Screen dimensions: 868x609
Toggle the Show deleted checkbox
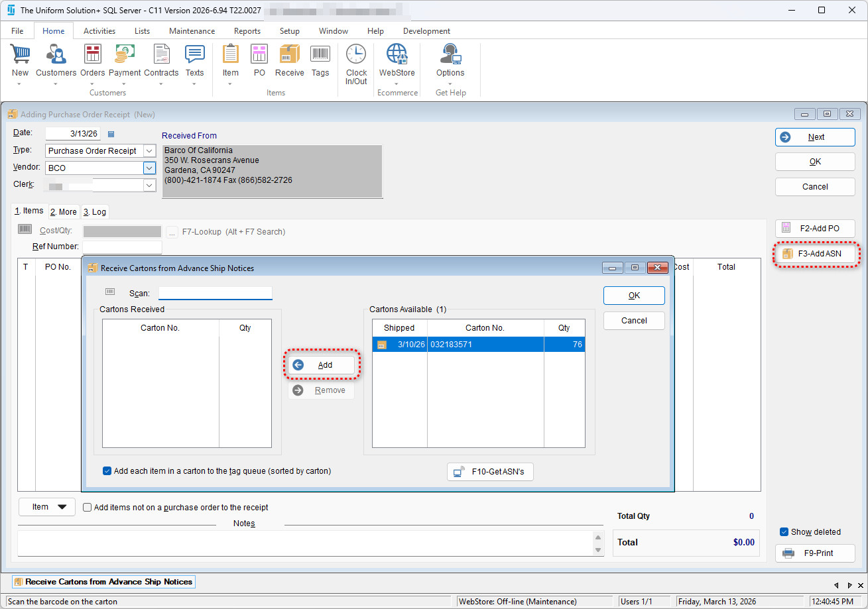point(784,532)
